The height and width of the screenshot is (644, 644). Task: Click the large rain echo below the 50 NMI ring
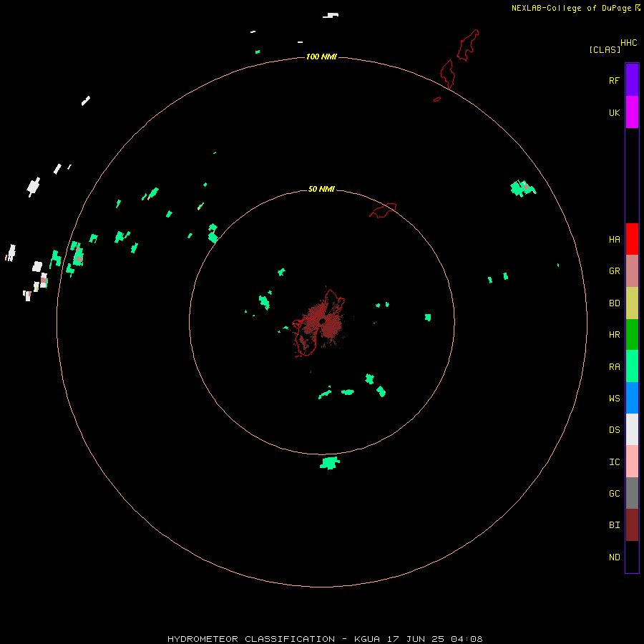click(x=330, y=463)
